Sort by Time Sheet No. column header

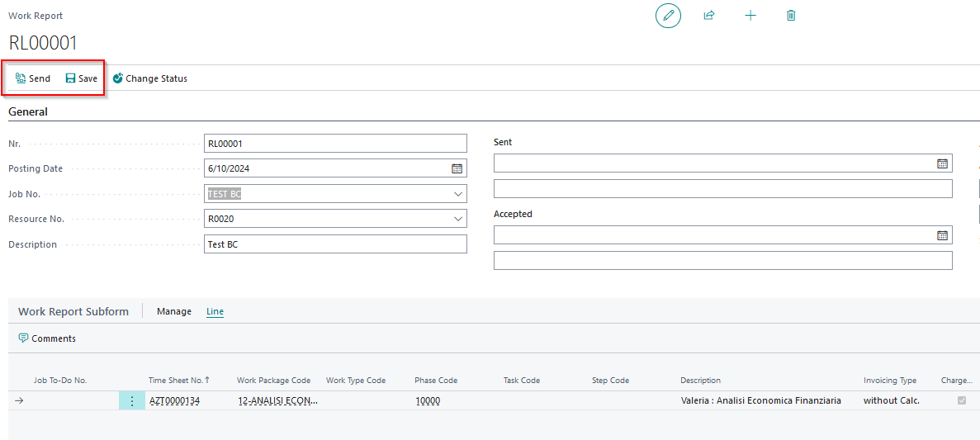click(x=179, y=380)
